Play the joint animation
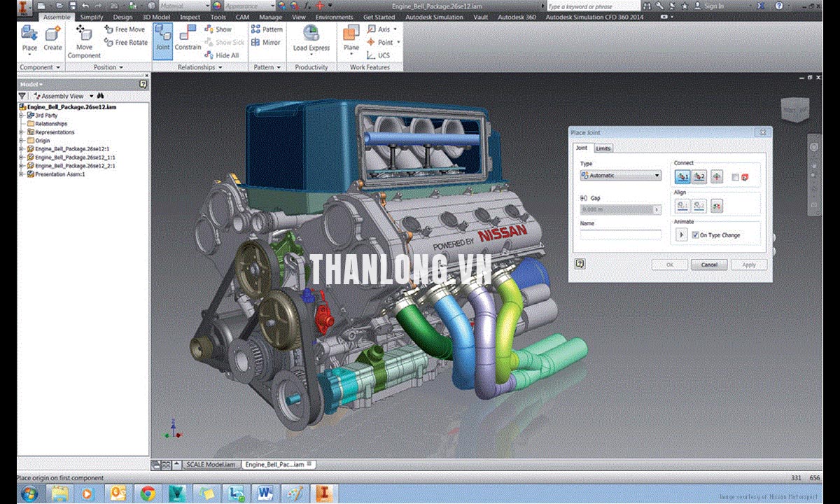840x504 pixels. [681, 235]
